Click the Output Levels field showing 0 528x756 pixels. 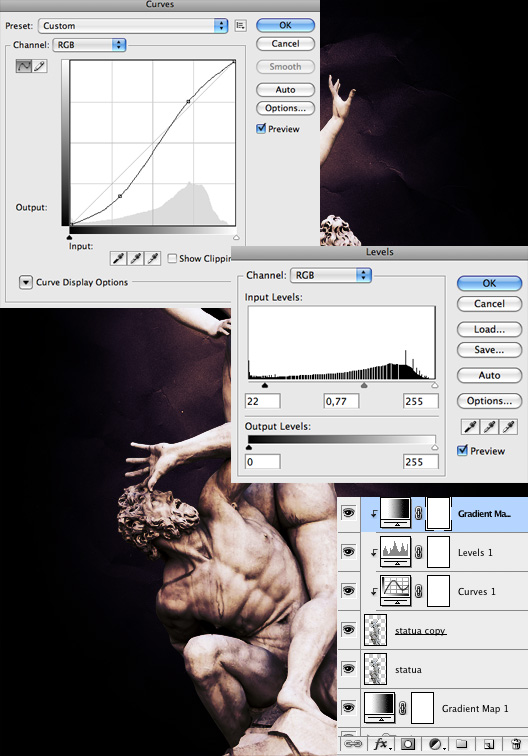263,462
